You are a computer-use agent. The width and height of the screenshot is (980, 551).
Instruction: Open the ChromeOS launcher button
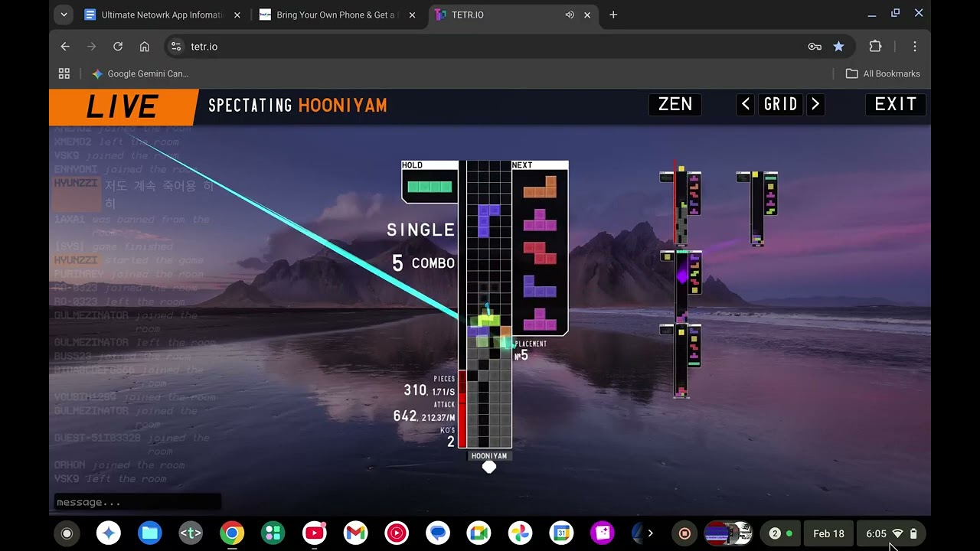(x=67, y=533)
